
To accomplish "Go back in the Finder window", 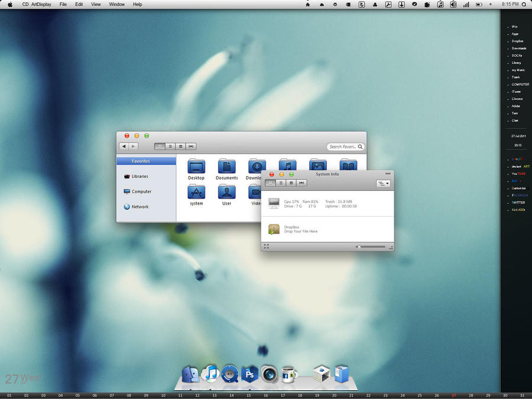I will point(124,146).
